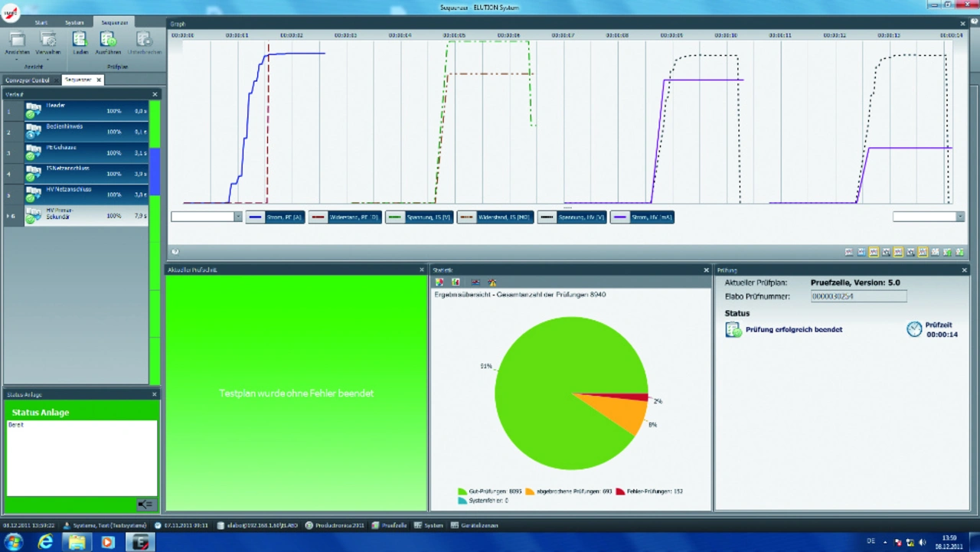Click the last graph toolbar icon
The image size is (980, 552).
point(960,252)
